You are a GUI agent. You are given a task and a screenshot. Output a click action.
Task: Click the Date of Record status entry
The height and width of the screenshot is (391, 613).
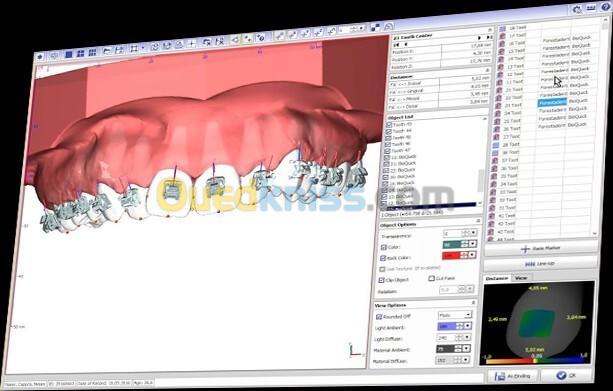pyautogui.click(x=104, y=383)
